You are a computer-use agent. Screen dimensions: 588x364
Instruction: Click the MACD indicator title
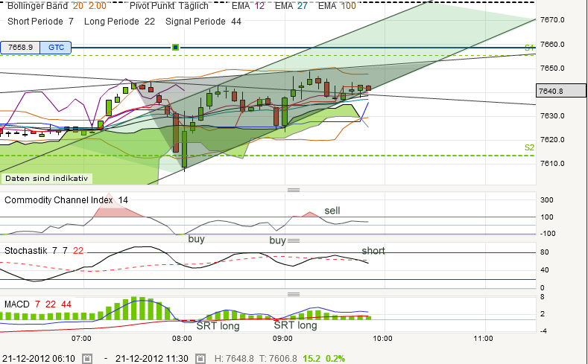(x=17, y=304)
